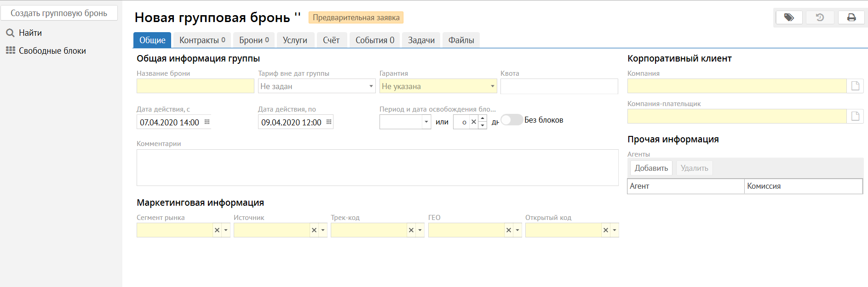The height and width of the screenshot is (287, 868).
Task: Toggle the Без блоков switch
Action: click(x=511, y=120)
